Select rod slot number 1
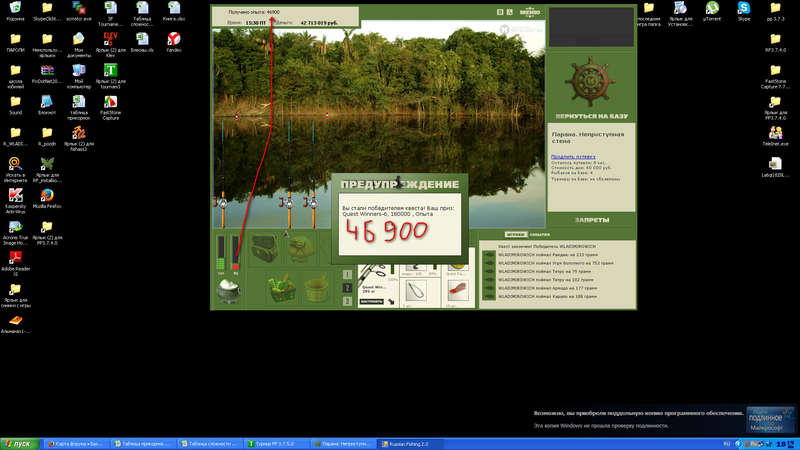The height and width of the screenshot is (450, 800). point(347,274)
